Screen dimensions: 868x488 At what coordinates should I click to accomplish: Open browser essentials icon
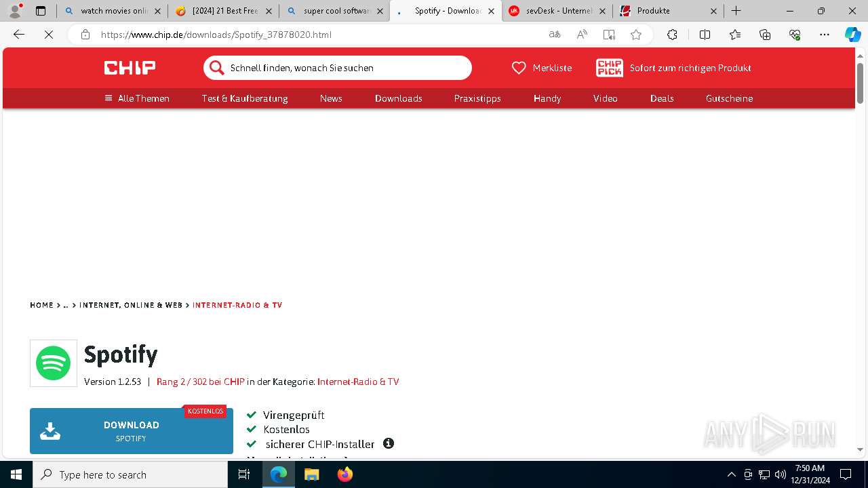tap(795, 35)
